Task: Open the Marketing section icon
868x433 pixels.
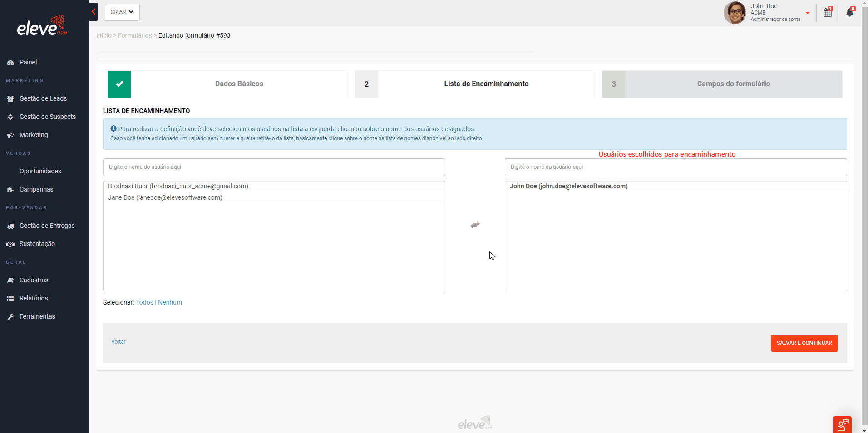Action: pyautogui.click(x=10, y=135)
